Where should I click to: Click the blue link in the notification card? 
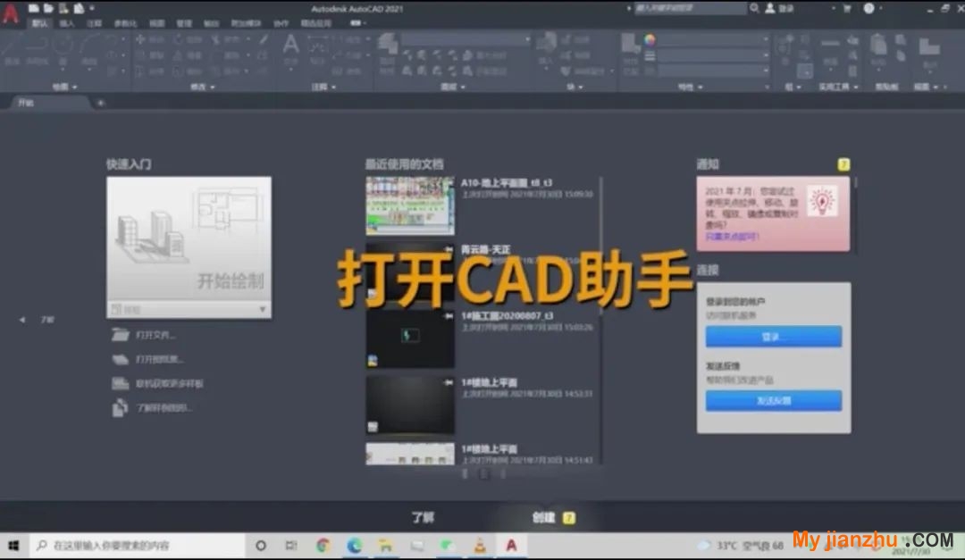pos(732,237)
